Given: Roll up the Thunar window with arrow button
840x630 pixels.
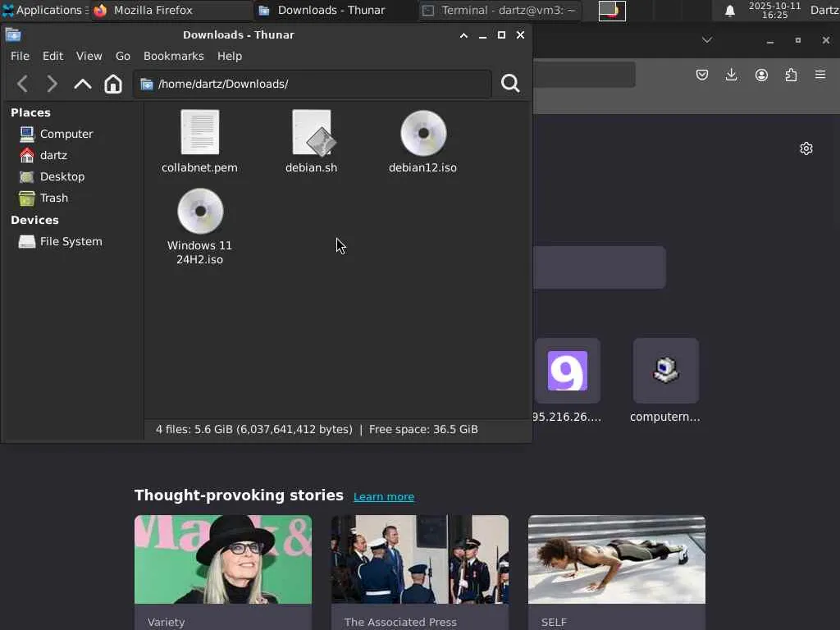Looking at the screenshot, I should pos(464,35).
